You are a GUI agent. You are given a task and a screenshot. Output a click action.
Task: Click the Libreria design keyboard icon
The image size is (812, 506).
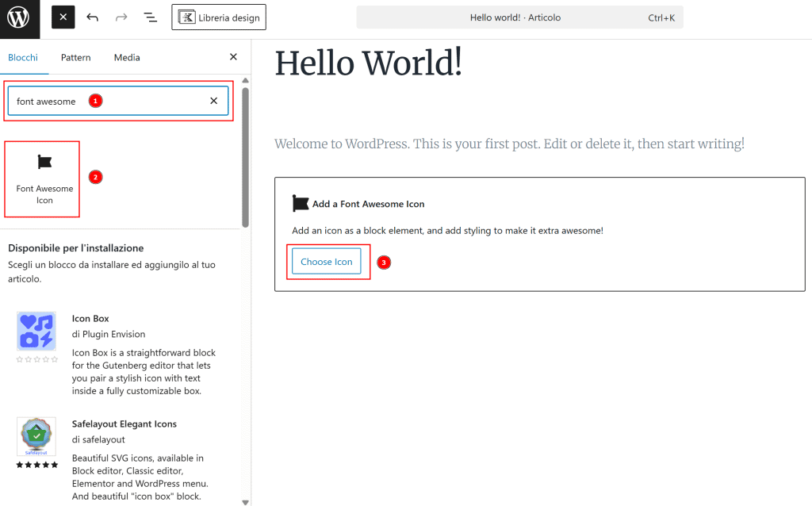(x=186, y=16)
